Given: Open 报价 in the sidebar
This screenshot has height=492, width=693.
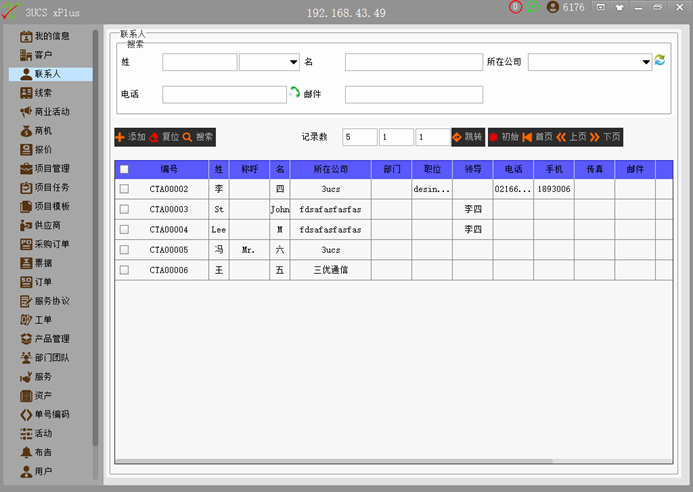Looking at the screenshot, I should (x=36, y=150).
